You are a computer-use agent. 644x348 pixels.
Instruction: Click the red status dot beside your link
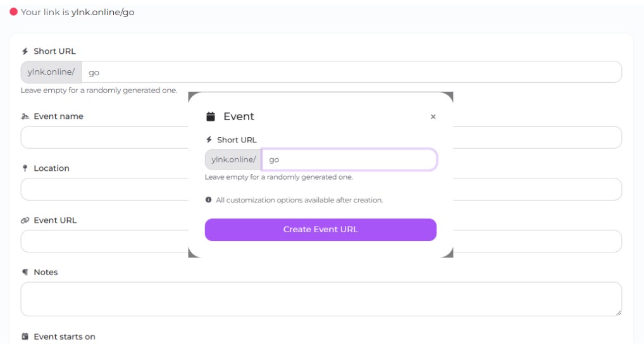click(13, 12)
